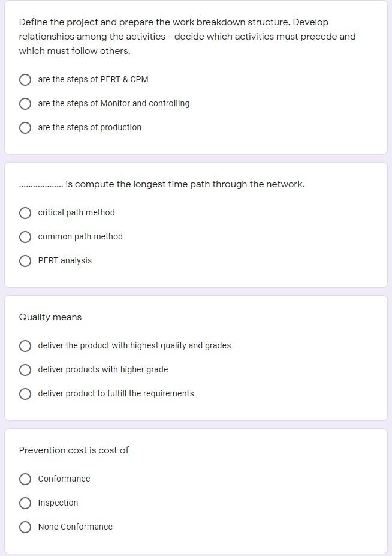
Task: Select "are the steps of PERT & CPM"
Action: click(25, 79)
